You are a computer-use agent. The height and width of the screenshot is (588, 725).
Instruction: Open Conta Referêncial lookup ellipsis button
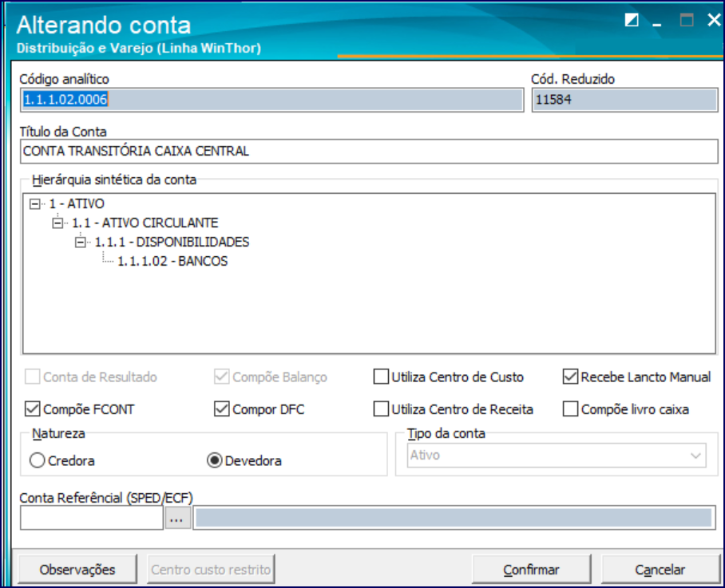[x=176, y=519]
